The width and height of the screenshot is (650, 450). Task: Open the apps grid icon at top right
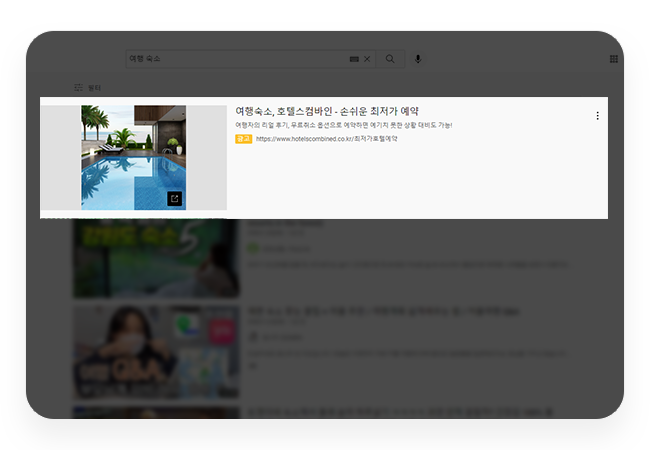coord(613,59)
